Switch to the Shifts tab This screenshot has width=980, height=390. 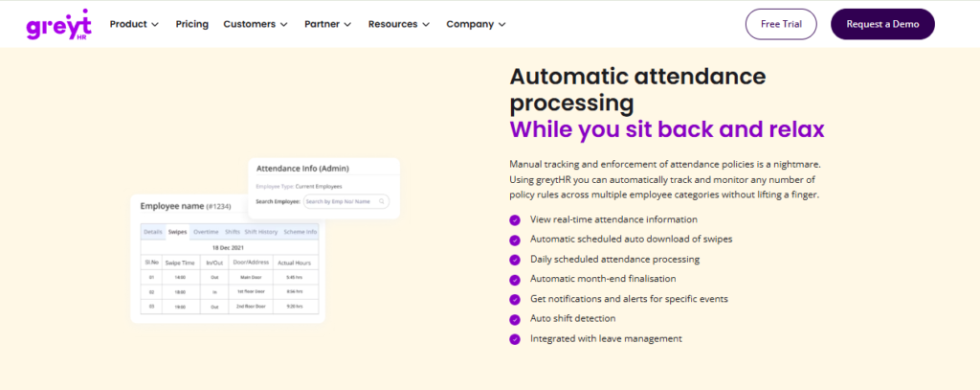pos(233,232)
